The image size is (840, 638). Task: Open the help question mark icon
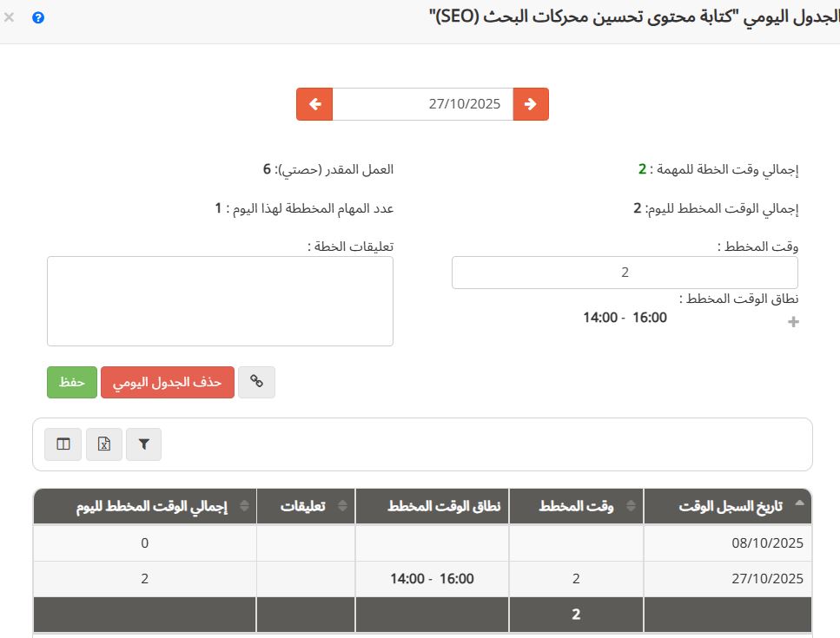pyautogui.click(x=37, y=16)
